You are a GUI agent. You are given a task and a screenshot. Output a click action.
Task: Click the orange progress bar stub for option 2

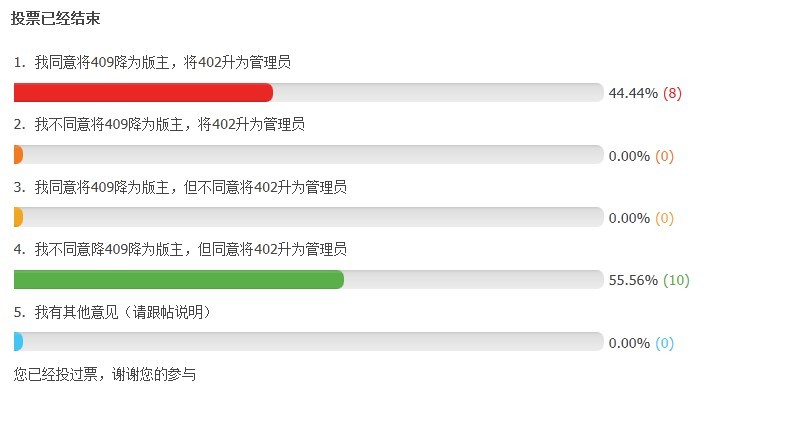(18, 155)
